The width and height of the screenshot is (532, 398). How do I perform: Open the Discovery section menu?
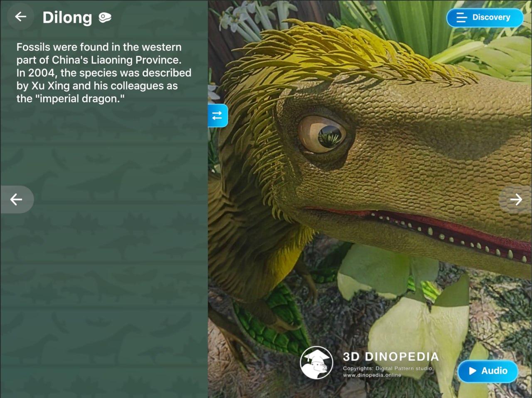click(x=485, y=17)
